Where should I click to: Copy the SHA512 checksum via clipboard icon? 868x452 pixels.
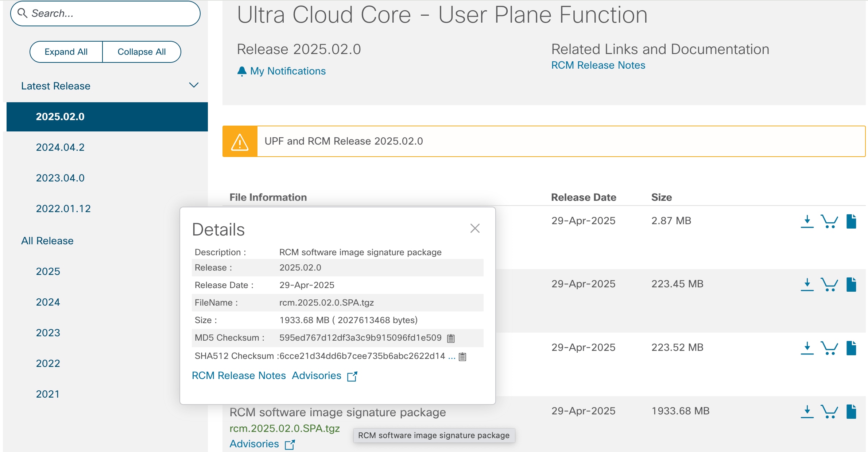click(462, 357)
